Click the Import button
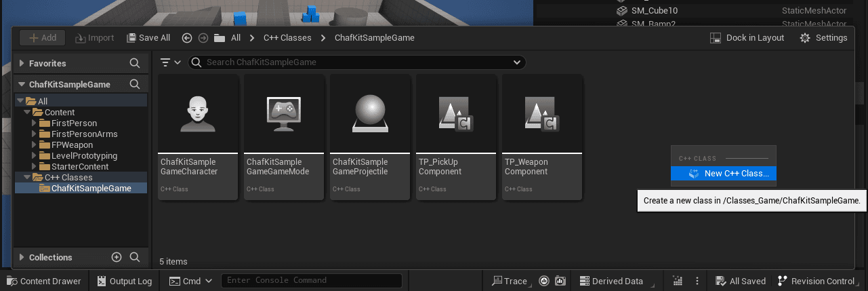868x291 pixels. pos(94,38)
